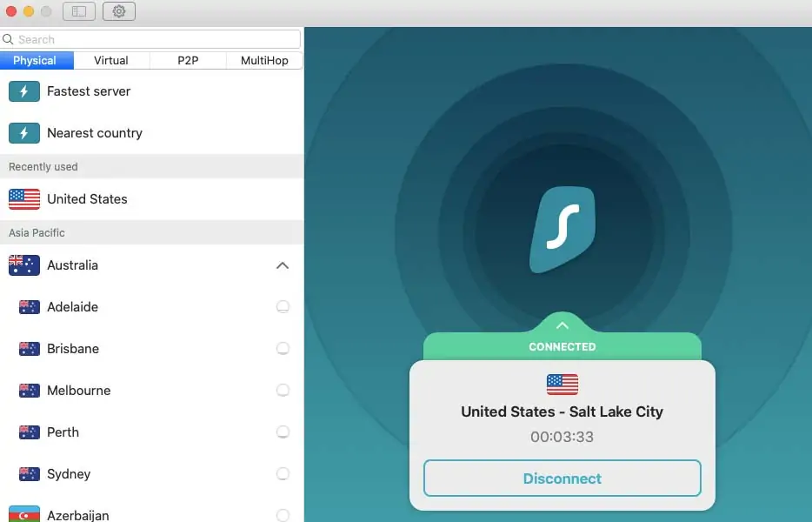The width and height of the screenshot is (812, 522).
Task: Expand the CONNECTED status panel chevron
Action: tap(562, 325)
